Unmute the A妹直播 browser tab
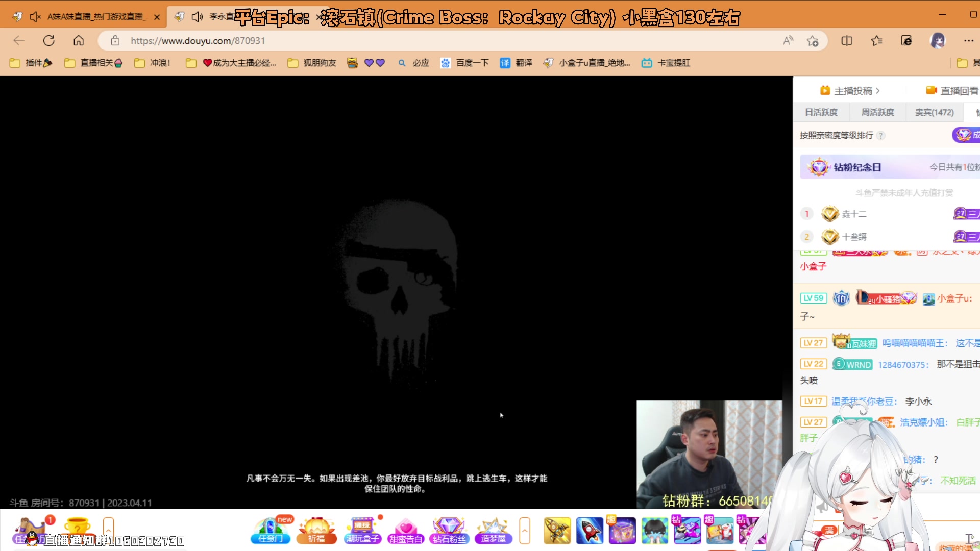 [35, 17]
